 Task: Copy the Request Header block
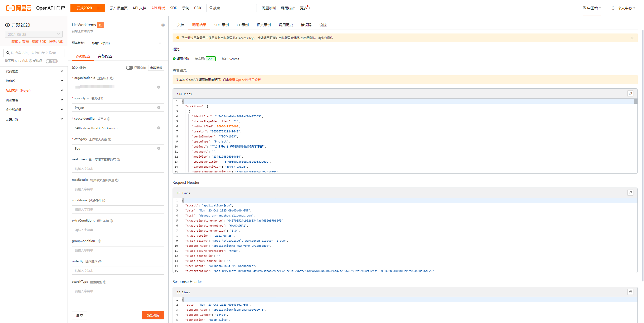pos(630,193)
